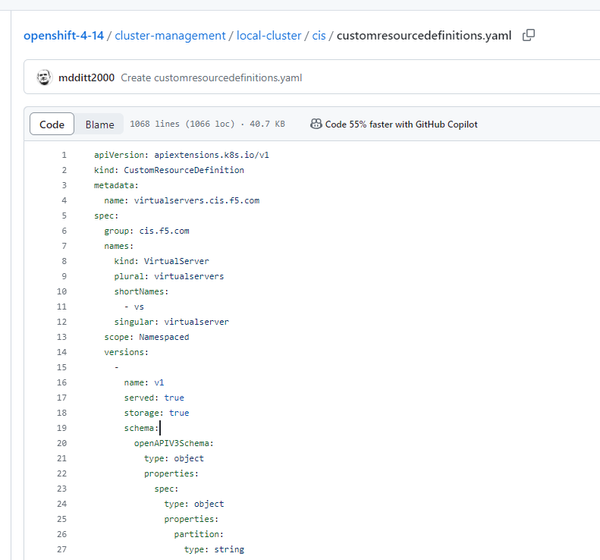The width and height of the screenshot is (600, 560).
Task: Navigate to cluster-management folder
Action: [170, 36]
